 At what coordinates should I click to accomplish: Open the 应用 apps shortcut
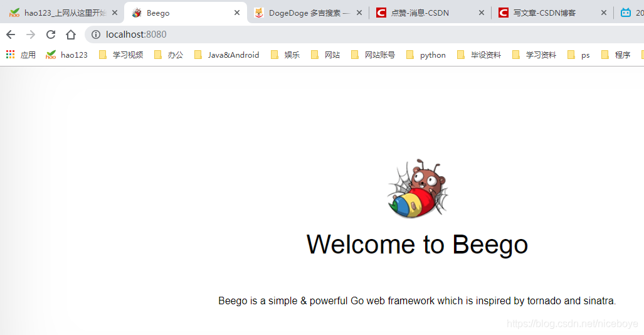pyautogui.click(x=21, y=55)
